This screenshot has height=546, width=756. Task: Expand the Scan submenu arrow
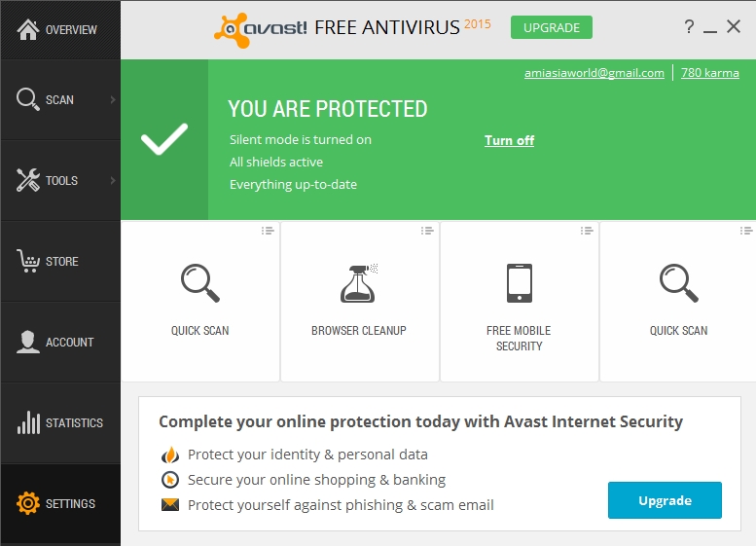click(x=113, y=99)
